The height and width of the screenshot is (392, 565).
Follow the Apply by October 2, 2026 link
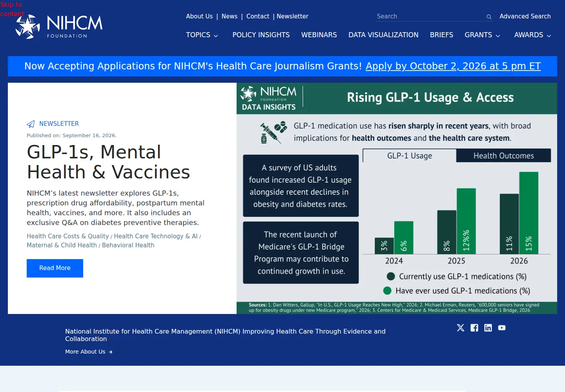coord(453,66)
